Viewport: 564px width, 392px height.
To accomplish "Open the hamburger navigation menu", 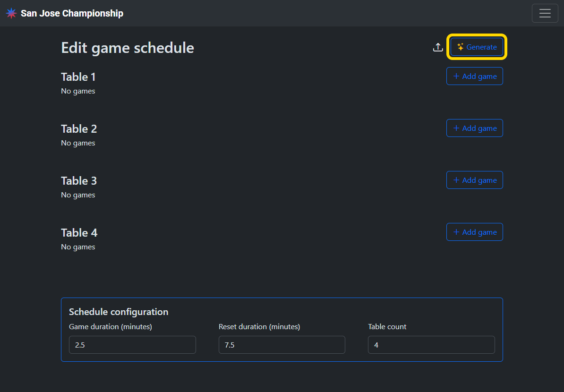I will click(x=545, y=13).
